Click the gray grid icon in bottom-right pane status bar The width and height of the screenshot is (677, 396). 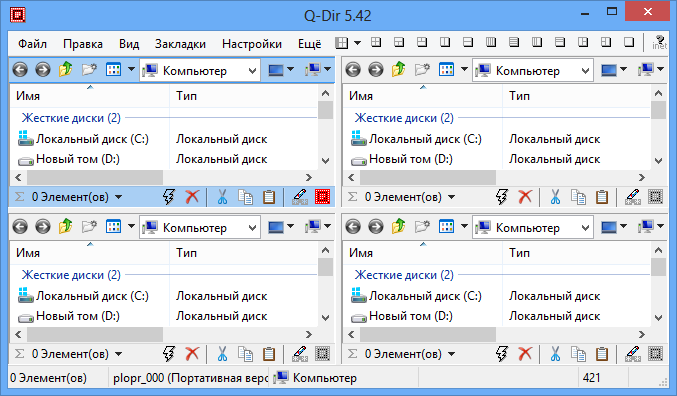(655, 354)
